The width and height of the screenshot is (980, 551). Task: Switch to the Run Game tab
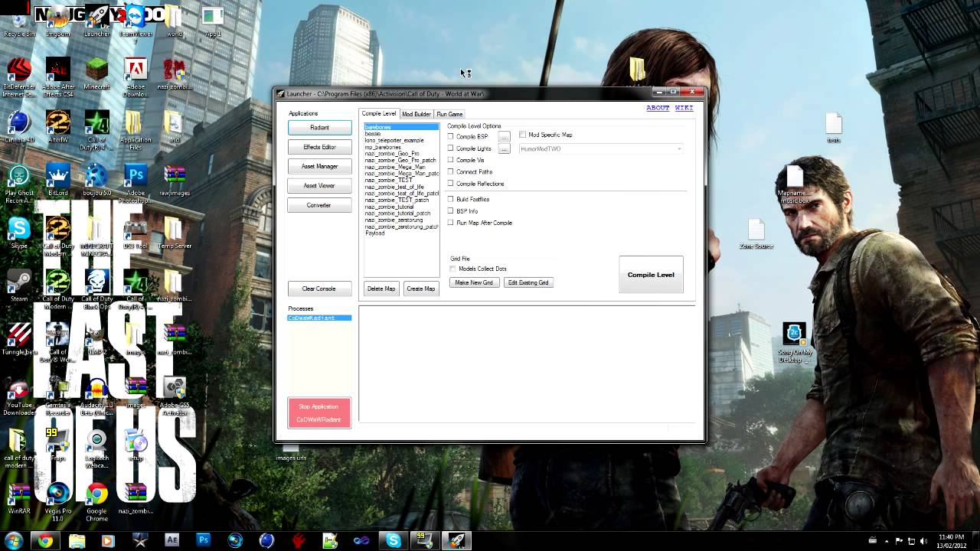(449, 114)
